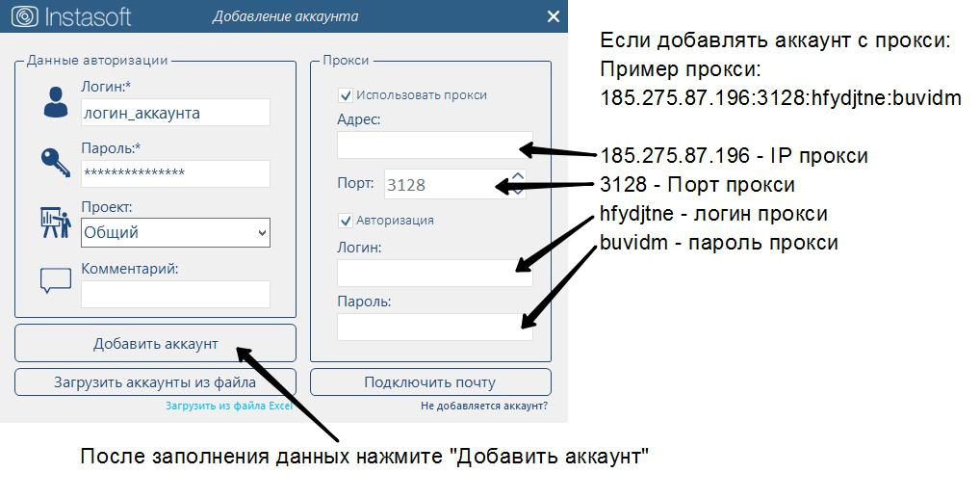Image resolution: width=980 pixels, height=499 pixels.
Task: Open the Проект dropdown showing Общий
Action: pos(175,232)
